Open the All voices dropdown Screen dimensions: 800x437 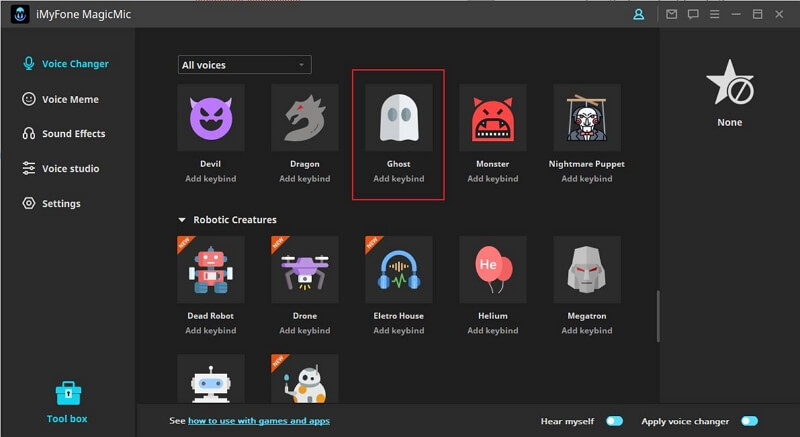(244, 65)
